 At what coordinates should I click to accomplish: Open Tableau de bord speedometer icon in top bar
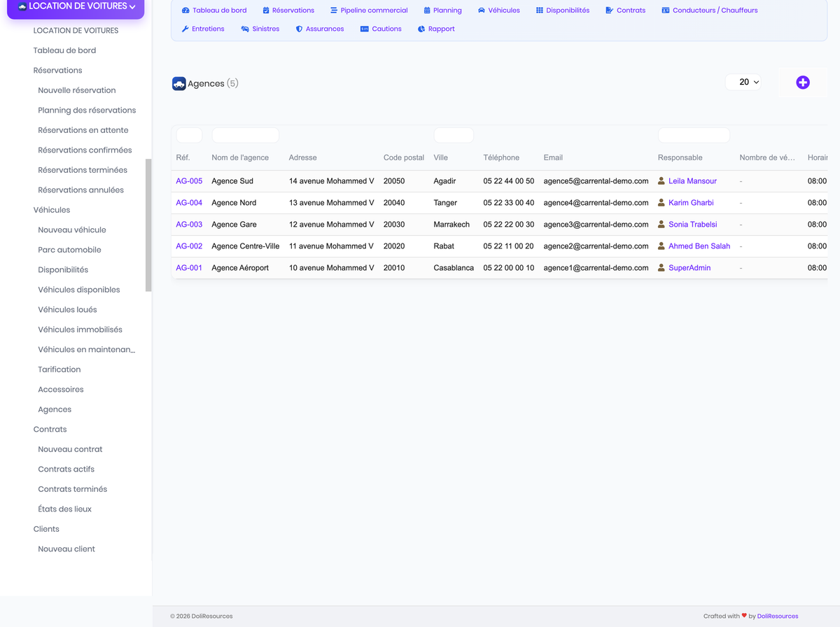coord(185,10)
